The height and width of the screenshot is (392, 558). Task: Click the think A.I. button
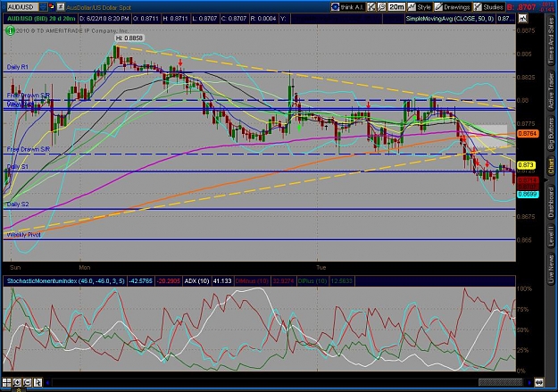coord(347,7)
